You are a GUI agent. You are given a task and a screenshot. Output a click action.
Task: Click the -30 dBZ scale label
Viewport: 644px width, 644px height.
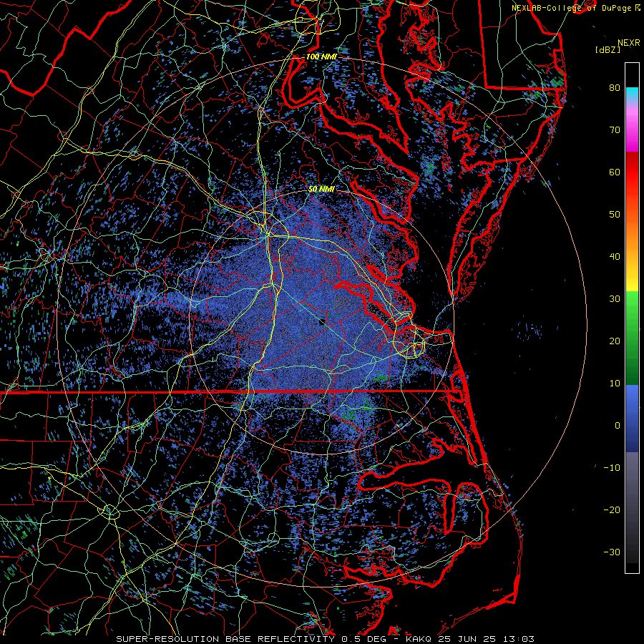(x=612, y=552)
